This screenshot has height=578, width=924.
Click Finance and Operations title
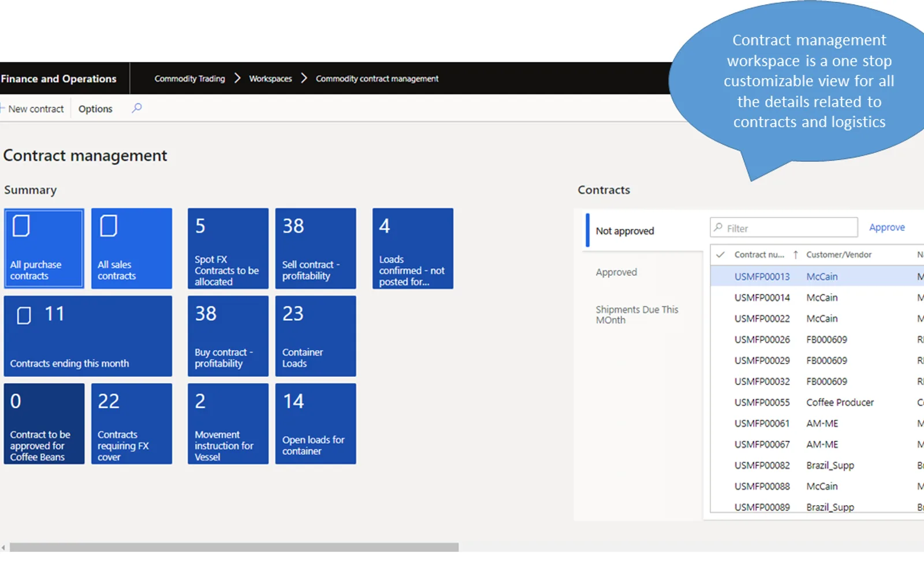[x=58, y=79]
